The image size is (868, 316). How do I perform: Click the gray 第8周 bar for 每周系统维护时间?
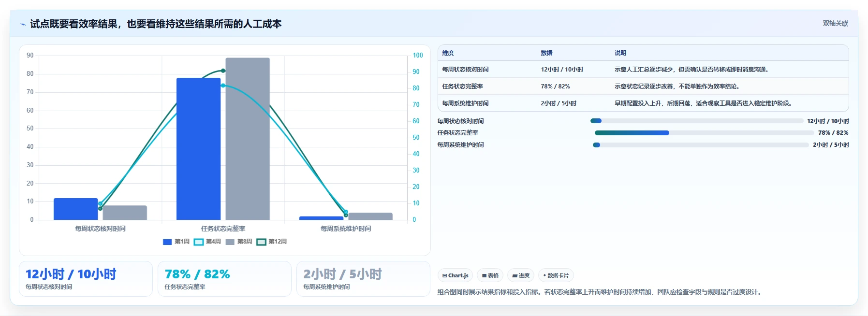(x=370, y=216)
